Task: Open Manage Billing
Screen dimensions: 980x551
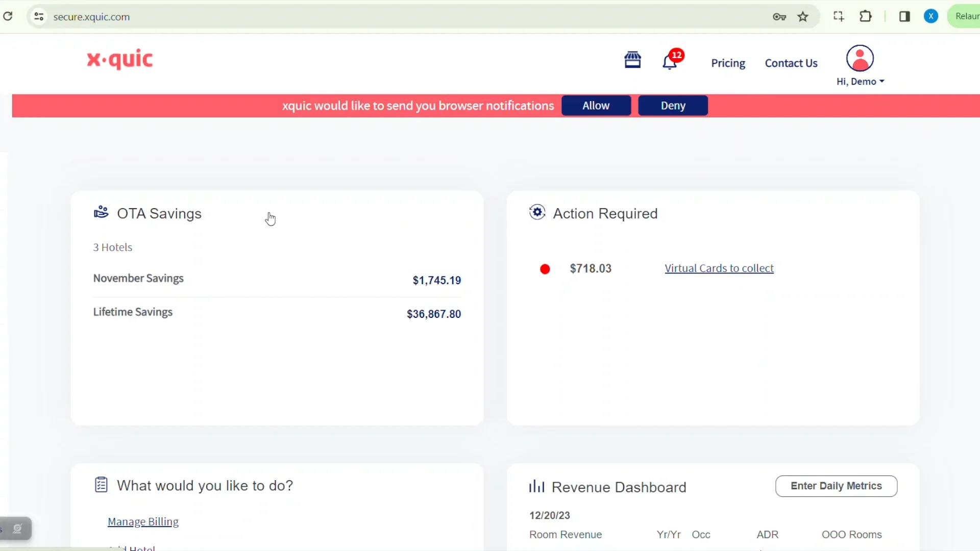Action: click(143, 521)
